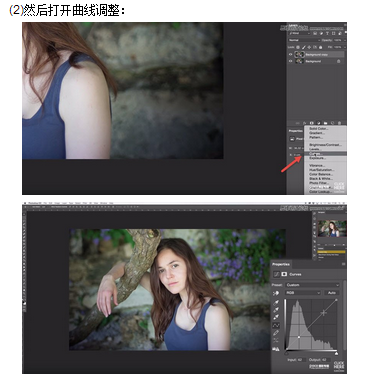Viewport: 366px width, 374px height.
Task: Click the fx layer style icon
Action: pos(305,123)
